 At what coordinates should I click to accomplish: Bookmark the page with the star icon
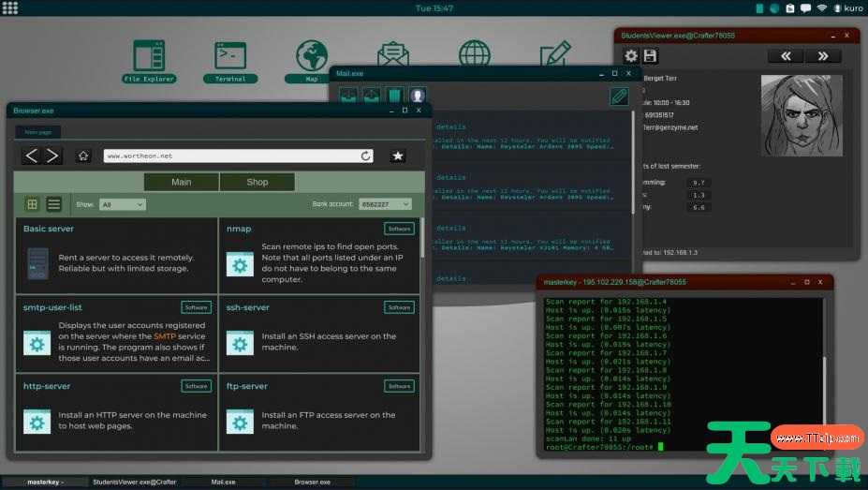[x=398, y=156]
